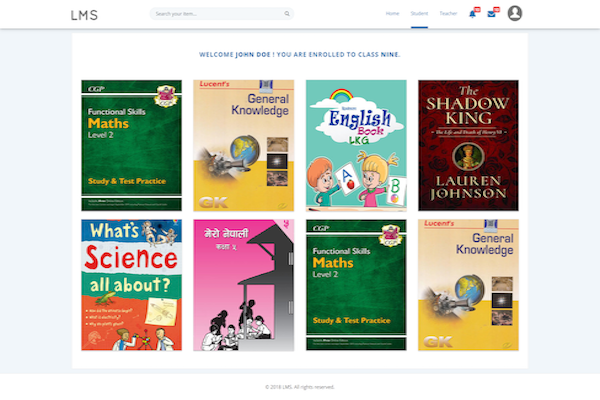
Task: Click the 2018 LMS copyright text
Action: coord(300,387)
